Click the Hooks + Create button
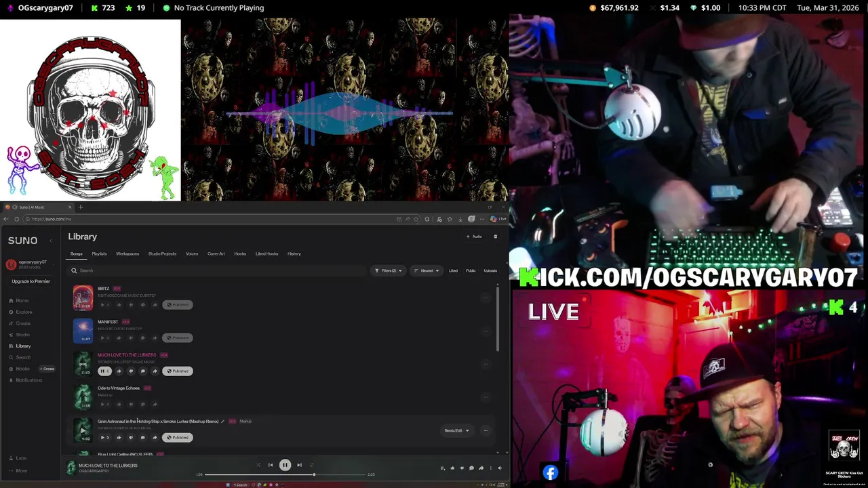Screen dimensions: 868x488 click(x=47, y=369)
